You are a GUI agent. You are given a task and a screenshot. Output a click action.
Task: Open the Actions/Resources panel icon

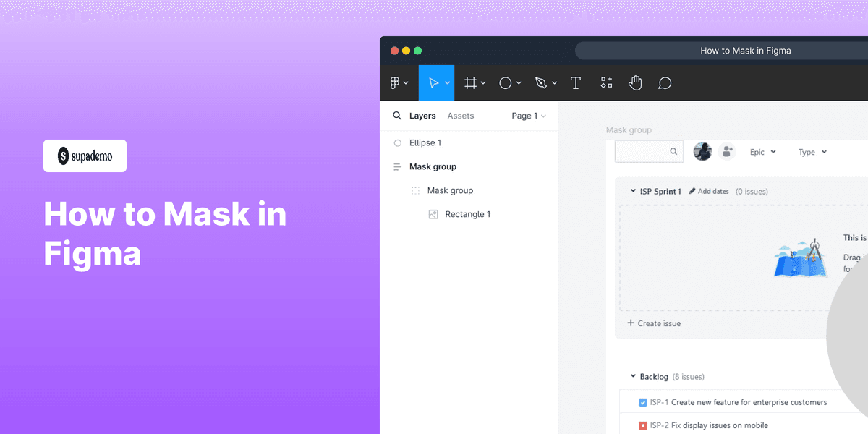606,82
